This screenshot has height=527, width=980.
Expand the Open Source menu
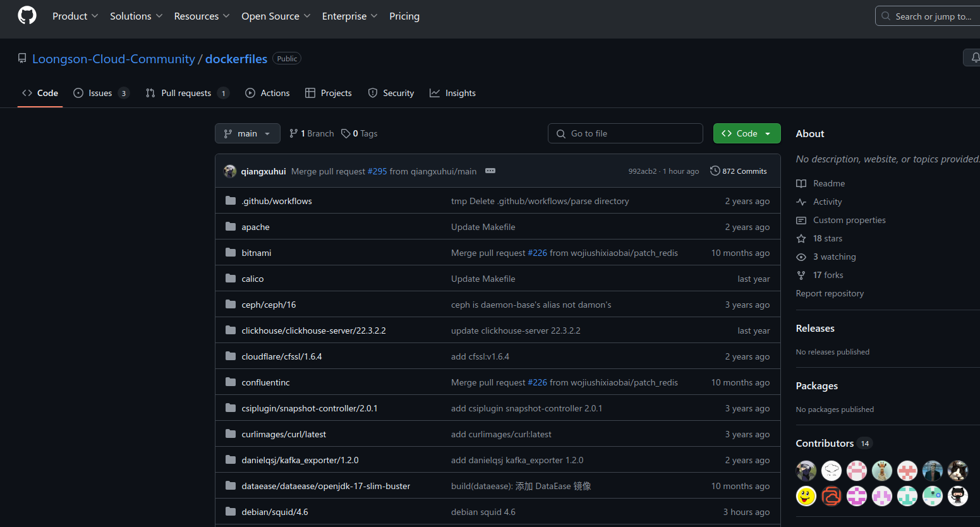(276, 16)
